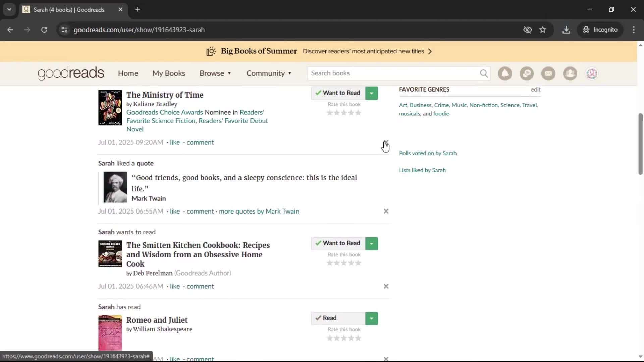The width and height of the screenshot is (644, 362).
Task: Open the tab search dropdown arrow
Action: tap(9, 10)
